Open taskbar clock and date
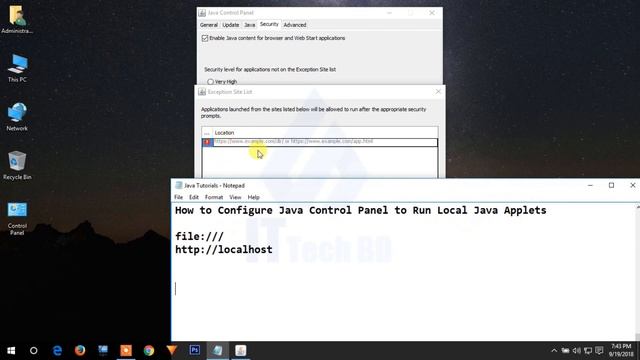Viewport: 640px width, 360px height. click(621, 351)
